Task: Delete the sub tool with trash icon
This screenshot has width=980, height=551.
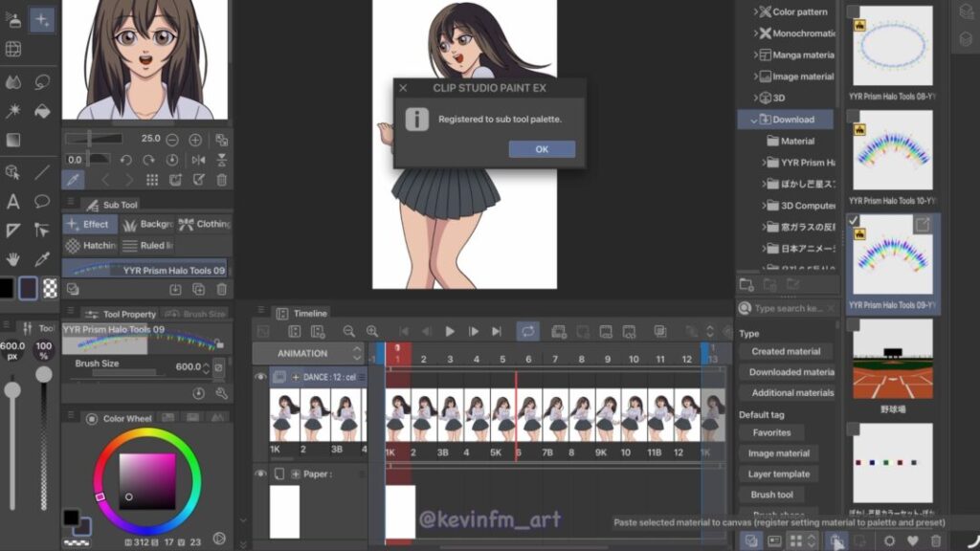Action: [x=221, y=289]
